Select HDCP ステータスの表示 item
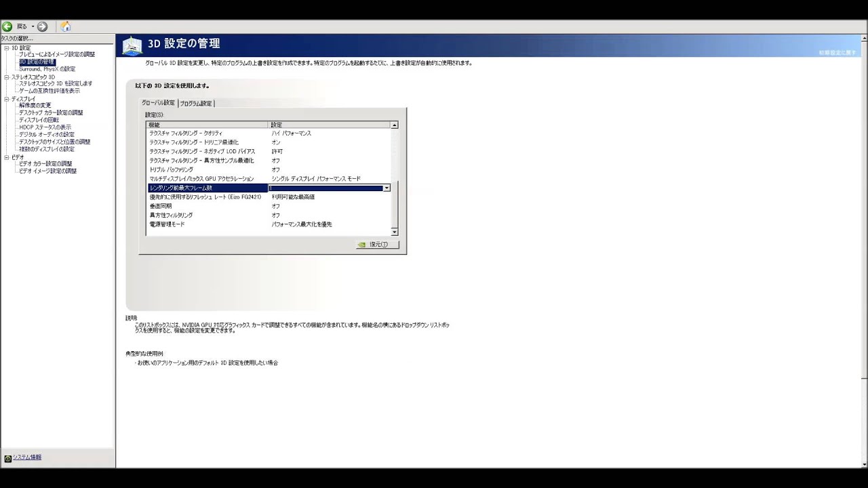The image size is (868, 488). 45,127
